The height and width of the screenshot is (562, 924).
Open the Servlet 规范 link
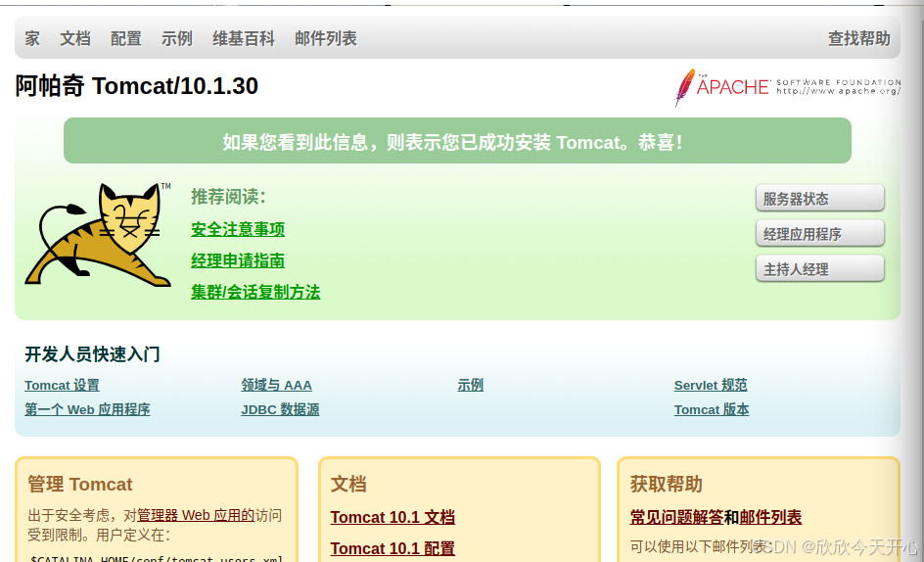pos(711,385)
